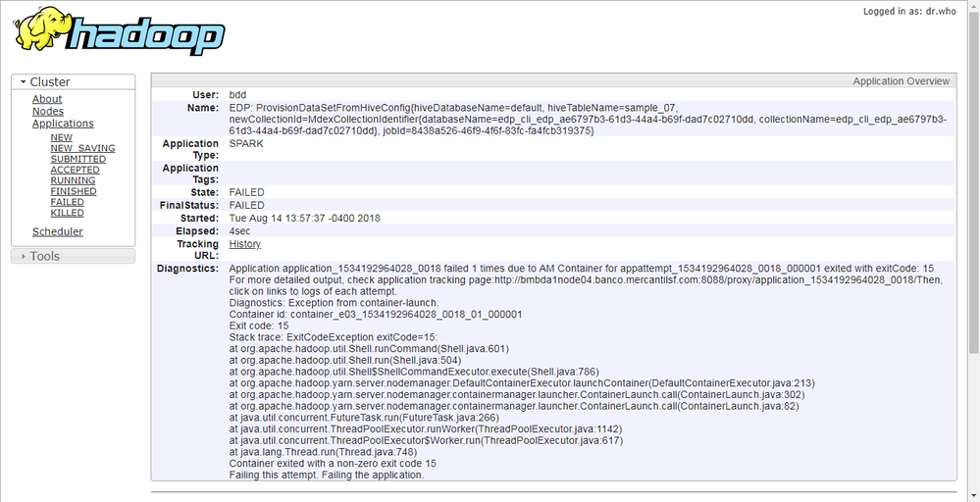The height and width of the screenshot is (502, 980).
Task: Click the container id line
Action: (376, 315)
